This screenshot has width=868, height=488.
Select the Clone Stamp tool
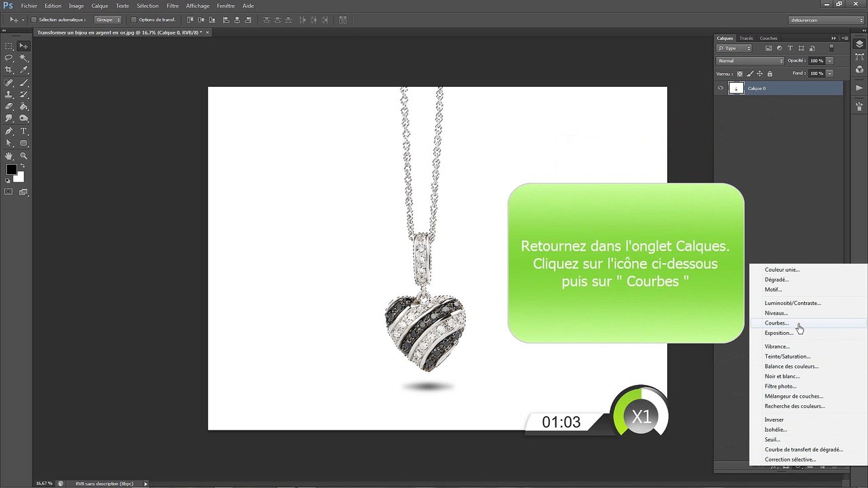point(9,95)
